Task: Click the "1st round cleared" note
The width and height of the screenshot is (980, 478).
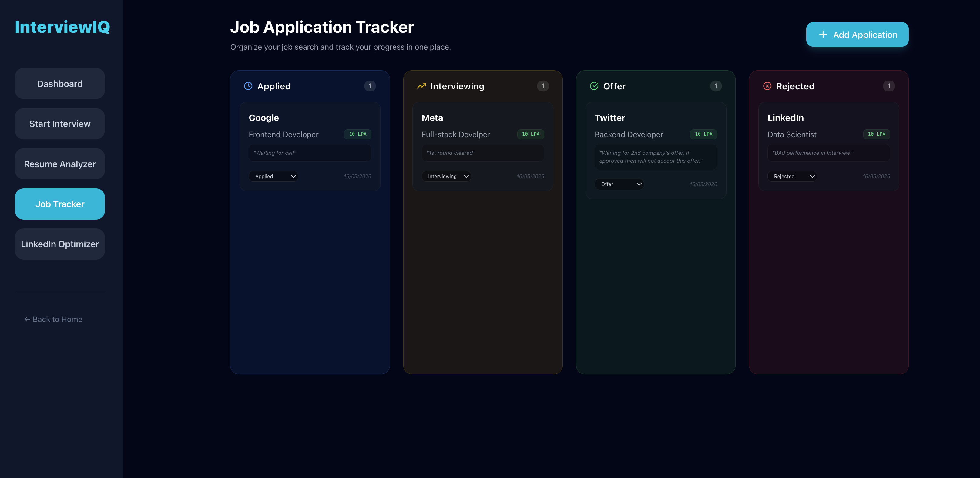Action: coord(483,153)
